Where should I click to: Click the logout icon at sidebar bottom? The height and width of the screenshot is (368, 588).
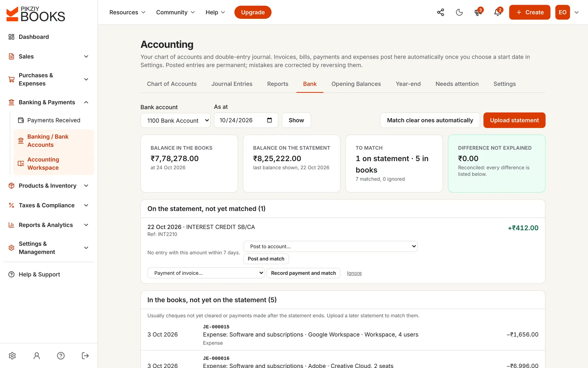point(85,355)
